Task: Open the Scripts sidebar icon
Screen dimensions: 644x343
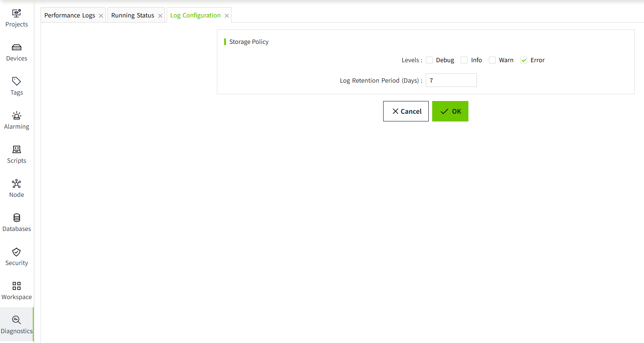Action: [17, 150]
